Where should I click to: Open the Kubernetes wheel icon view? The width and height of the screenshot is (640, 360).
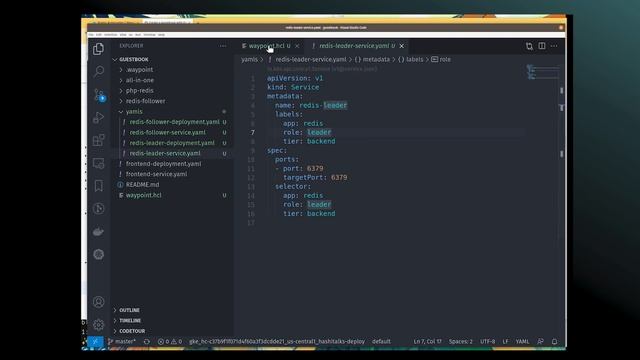point(98,254)
